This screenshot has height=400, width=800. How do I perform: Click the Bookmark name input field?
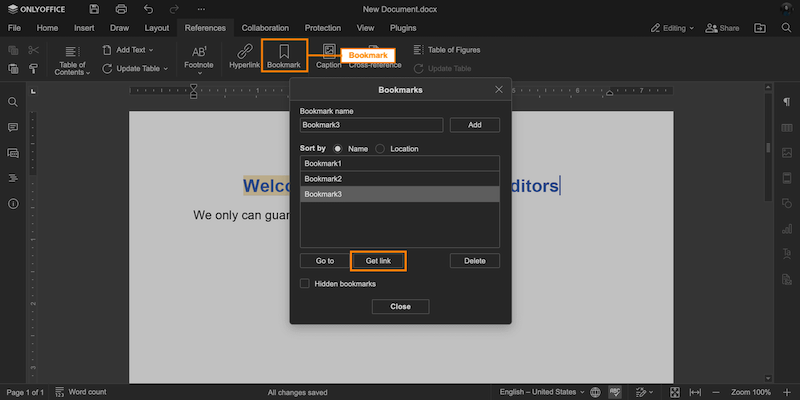tap(371, 125)
